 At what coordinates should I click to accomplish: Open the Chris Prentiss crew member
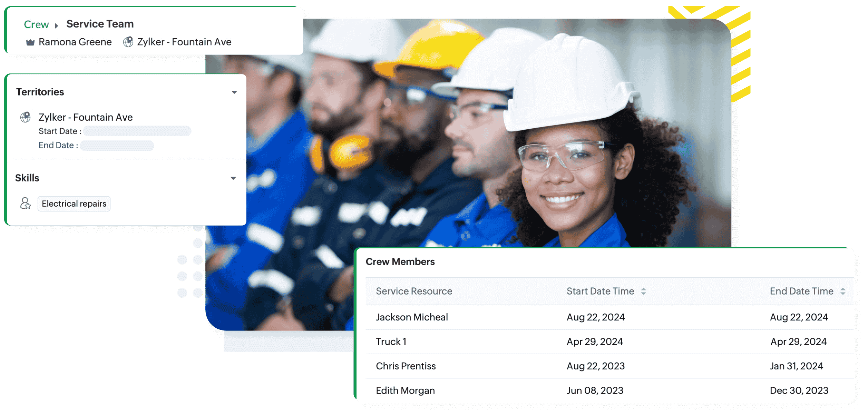(406, 366)
